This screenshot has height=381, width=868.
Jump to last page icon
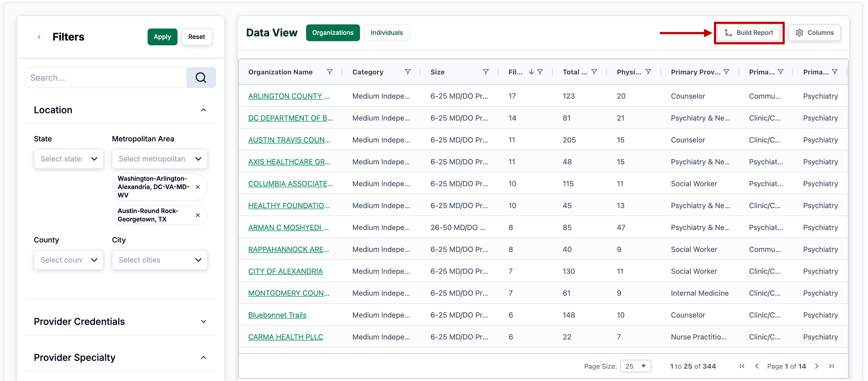click(x=831, y=366)
